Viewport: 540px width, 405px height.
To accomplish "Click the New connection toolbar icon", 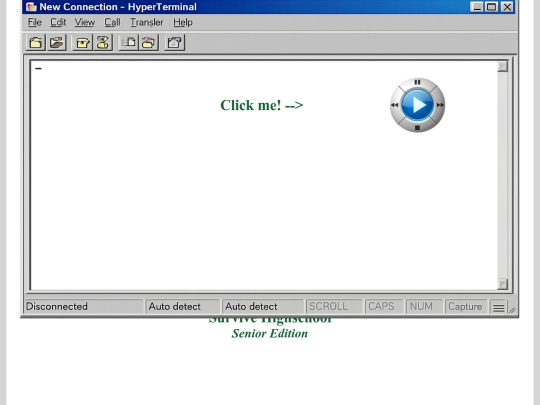I will (36, 43).
